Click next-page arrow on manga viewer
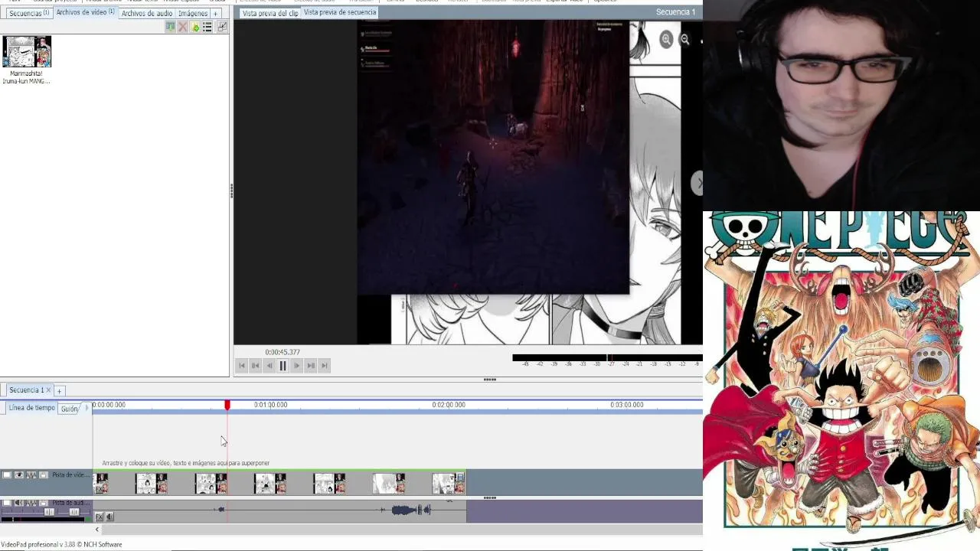 point(697,183)
